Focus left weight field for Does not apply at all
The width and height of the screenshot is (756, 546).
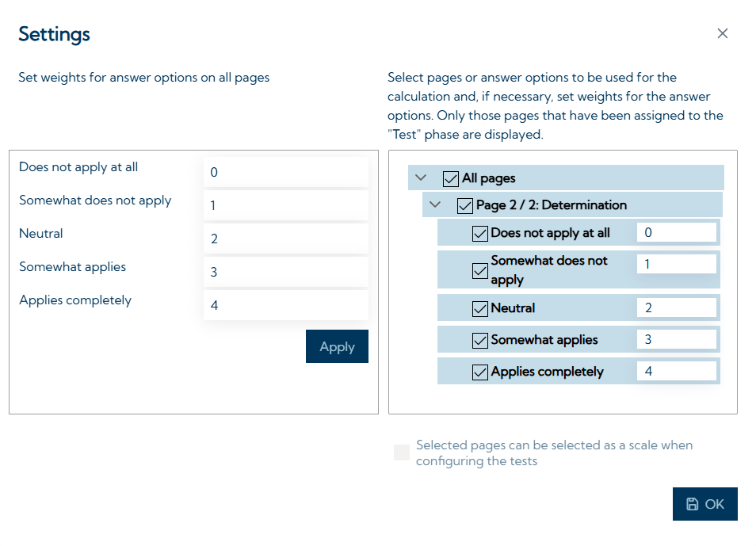(x=285, y=172)
